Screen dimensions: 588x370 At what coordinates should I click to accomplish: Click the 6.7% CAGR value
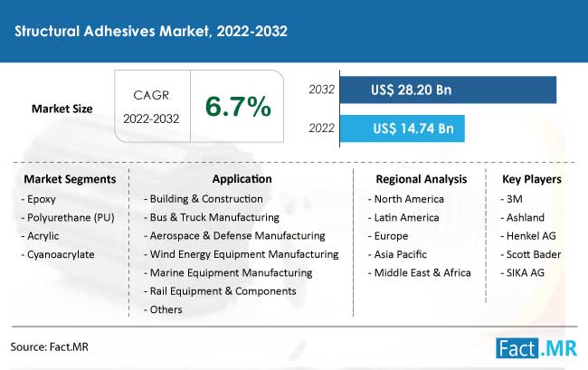238,107
